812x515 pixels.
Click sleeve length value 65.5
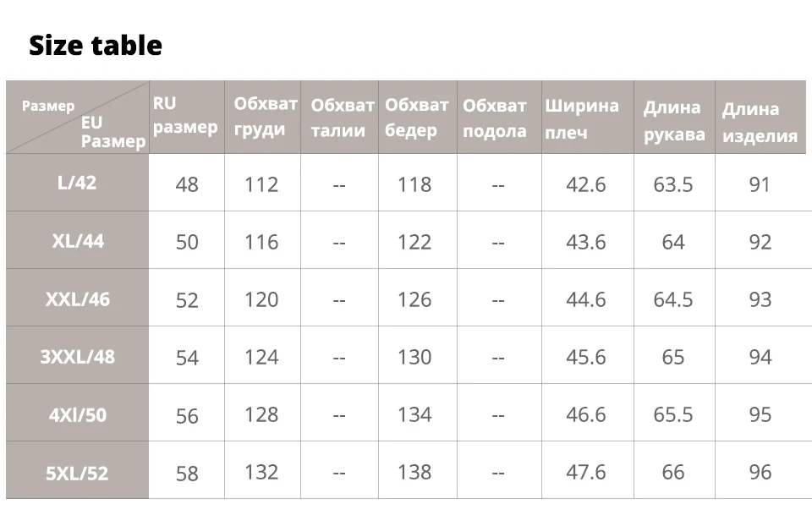click(672, 414)
